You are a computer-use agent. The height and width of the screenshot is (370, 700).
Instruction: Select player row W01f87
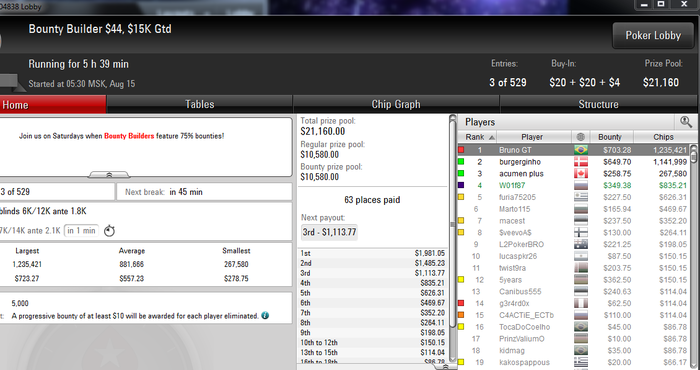573,185
